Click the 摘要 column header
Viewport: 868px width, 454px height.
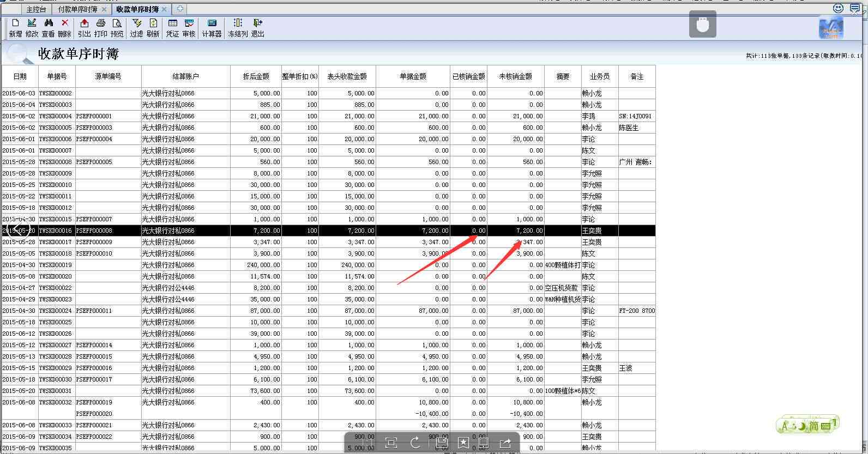(x=563, y=76)
